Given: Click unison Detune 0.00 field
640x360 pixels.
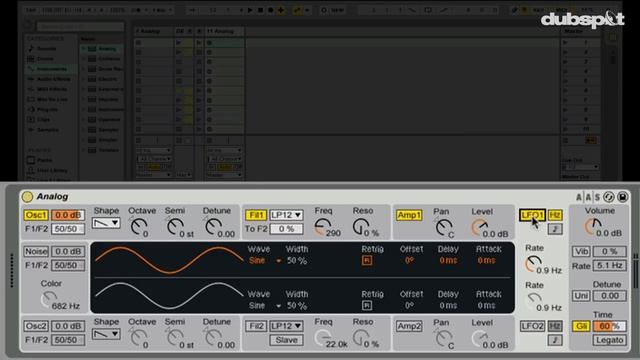Looking at the screenshot, I should [x=609, y=296].
